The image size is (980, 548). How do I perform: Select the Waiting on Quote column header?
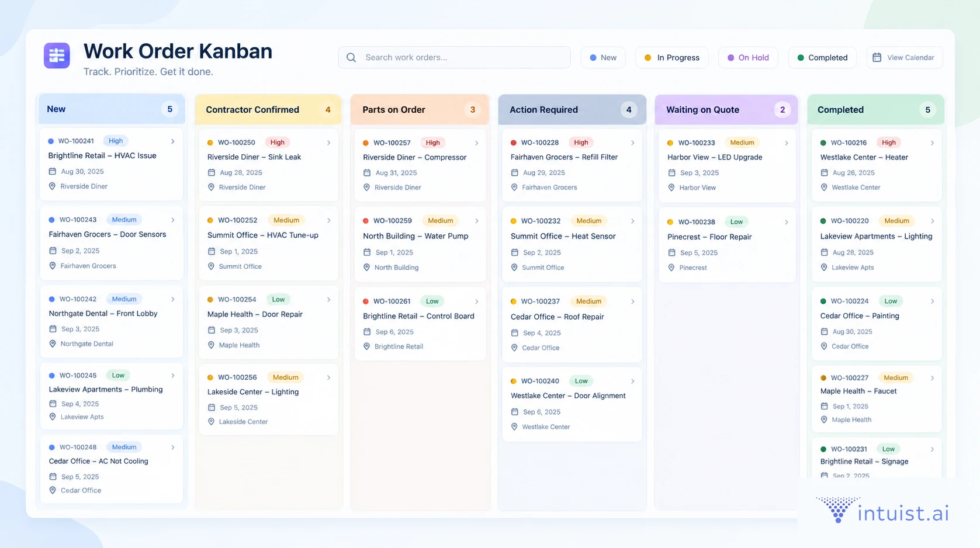click(x=726, y=110)
